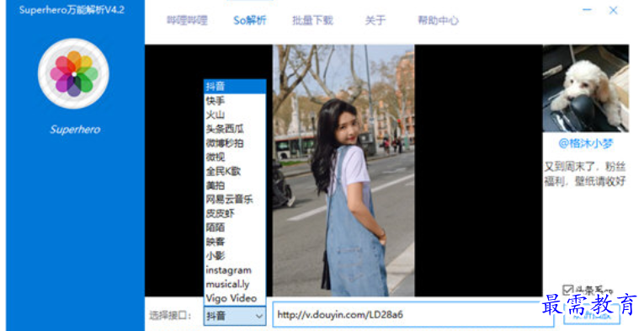
Task: Choose 皮皮虾 option
Action: coord(235,214)
